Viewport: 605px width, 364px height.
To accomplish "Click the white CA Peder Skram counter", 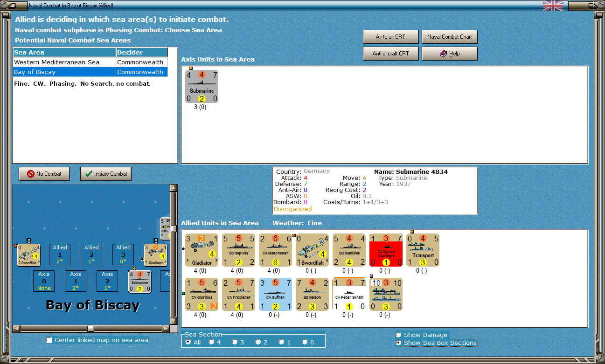I will point(349,295).
